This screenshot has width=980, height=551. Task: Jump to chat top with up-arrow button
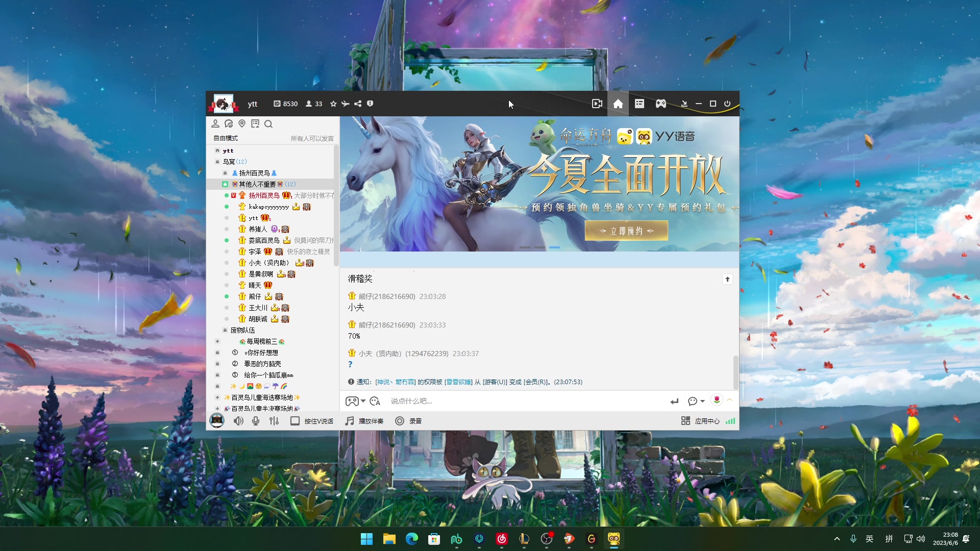(727, 279)
